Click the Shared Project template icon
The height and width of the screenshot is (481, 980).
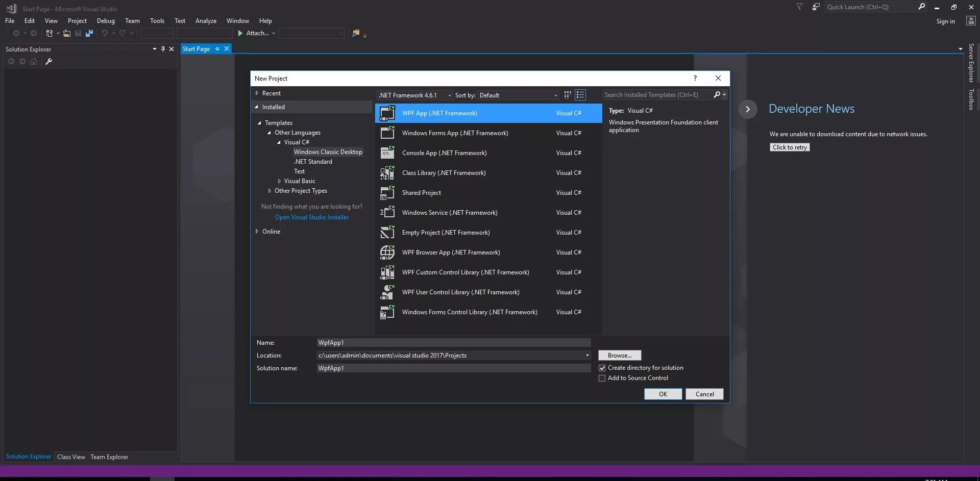tap(387, 192)
